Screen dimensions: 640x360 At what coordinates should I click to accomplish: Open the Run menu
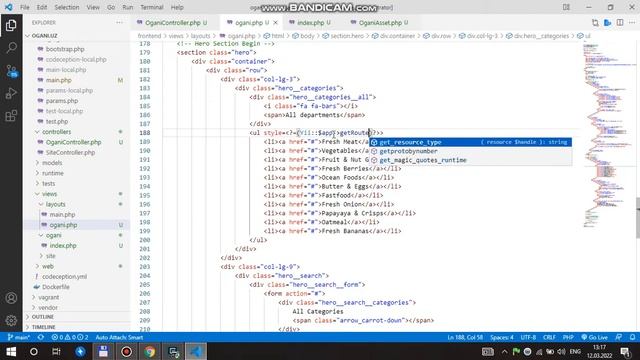click(x=128, y=7)
